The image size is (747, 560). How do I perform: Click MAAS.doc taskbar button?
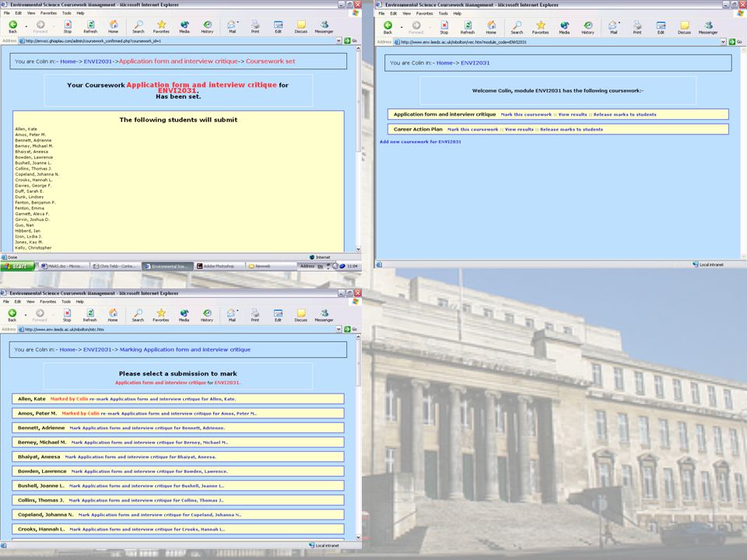63,266
